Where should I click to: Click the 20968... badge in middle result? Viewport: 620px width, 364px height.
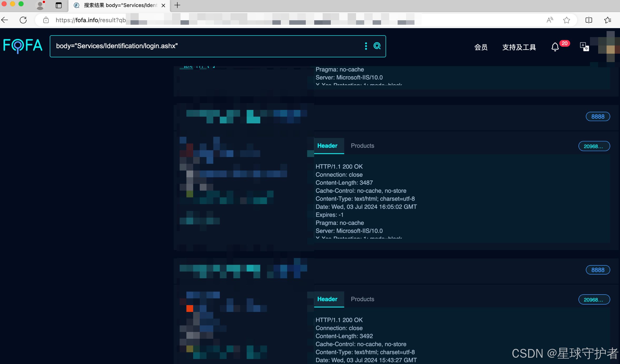594,146
